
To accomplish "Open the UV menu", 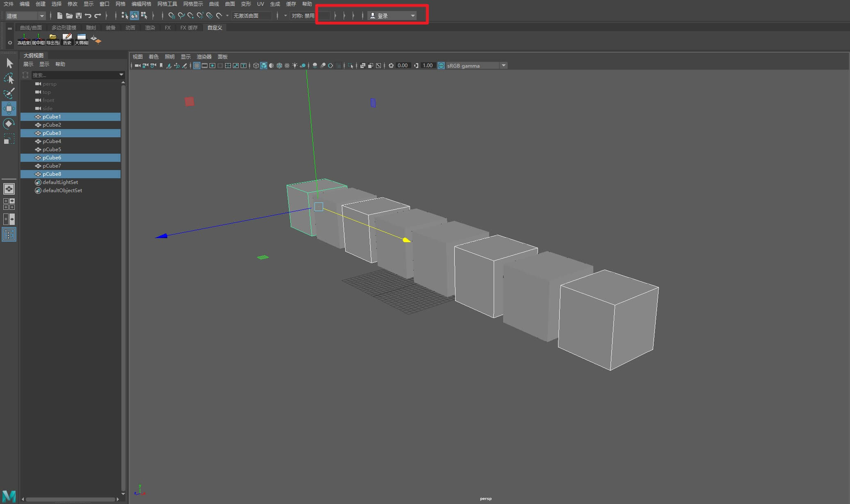I will click(x=260, y=4).
